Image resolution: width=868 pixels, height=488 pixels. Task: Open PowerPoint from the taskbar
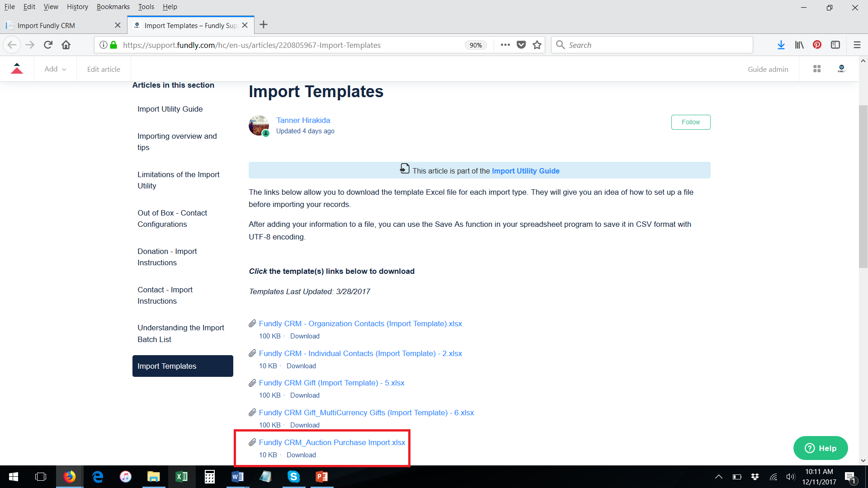tap(322, 477)
